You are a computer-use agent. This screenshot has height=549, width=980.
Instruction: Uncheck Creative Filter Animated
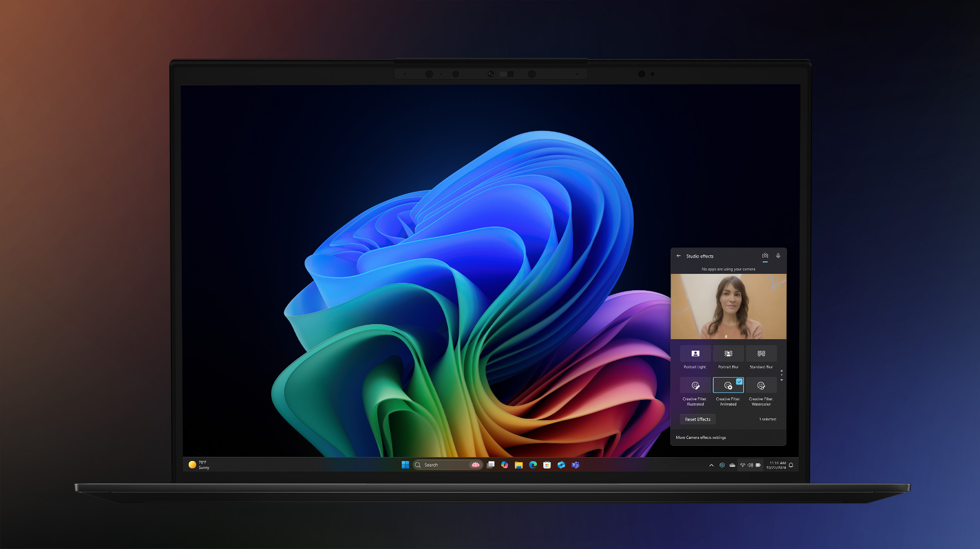point(728,385)
